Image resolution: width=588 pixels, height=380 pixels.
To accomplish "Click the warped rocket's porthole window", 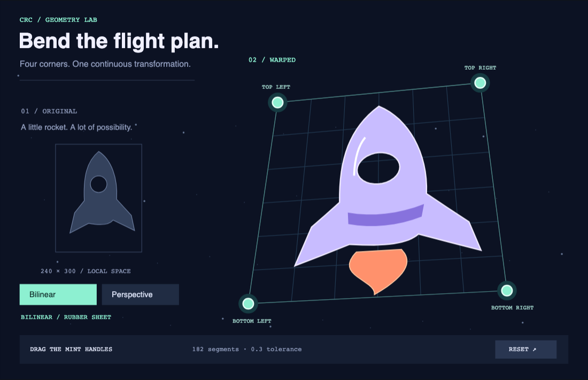I will click(x=378, y=168).
